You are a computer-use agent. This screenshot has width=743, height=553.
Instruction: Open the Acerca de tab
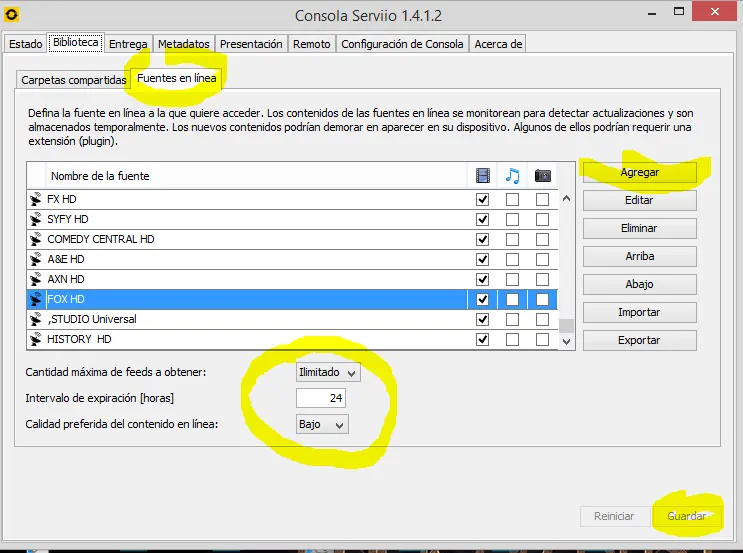coord(498,44)
